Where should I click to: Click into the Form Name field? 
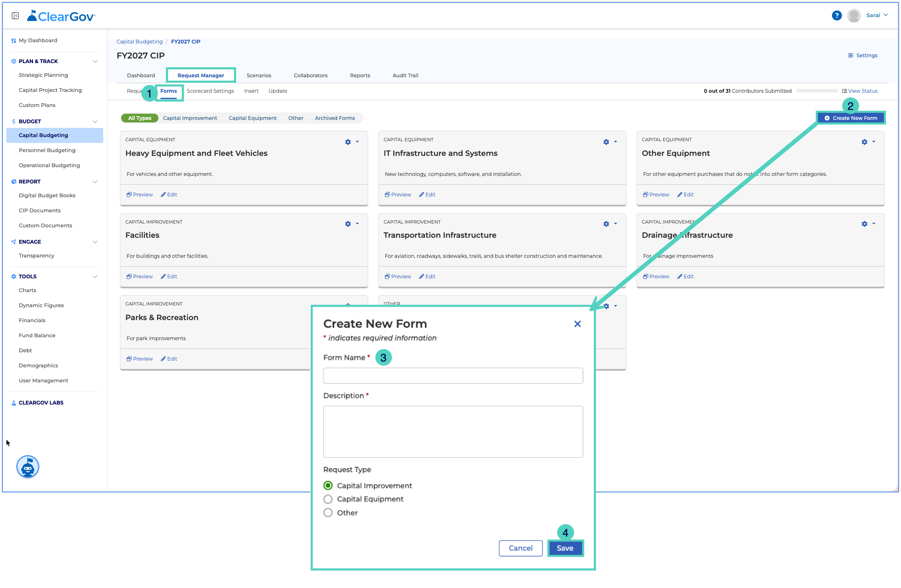click(453, 376)
